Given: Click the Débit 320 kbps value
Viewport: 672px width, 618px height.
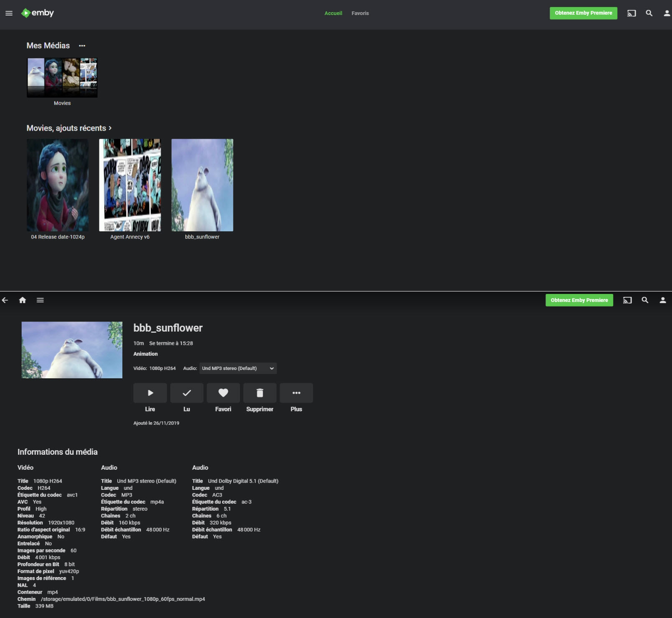Looking at the screenshot, I should pyautogui.click(x=220, y=522).
